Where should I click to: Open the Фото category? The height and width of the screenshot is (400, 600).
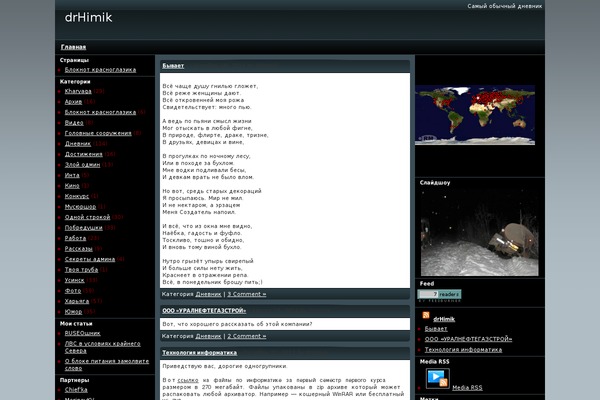point(73,291)
